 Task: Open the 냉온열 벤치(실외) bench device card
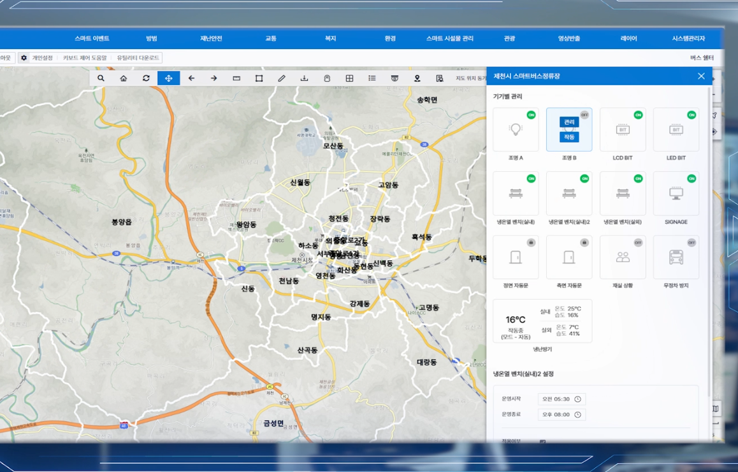(x=623, y=193)
